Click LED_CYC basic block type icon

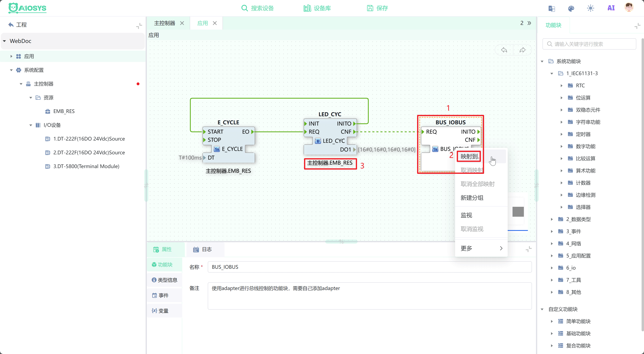pyautogui.click(x=318, y=141)
